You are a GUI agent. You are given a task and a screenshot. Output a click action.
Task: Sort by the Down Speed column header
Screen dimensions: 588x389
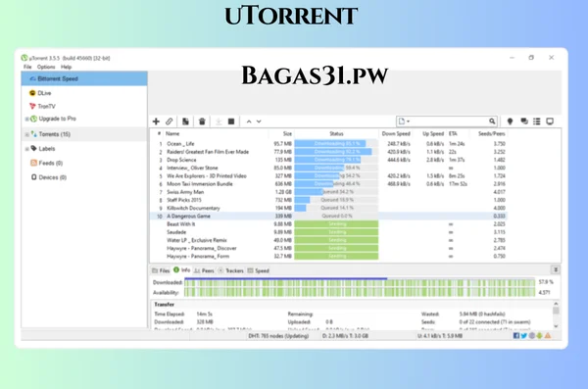(x=396, y=133)
